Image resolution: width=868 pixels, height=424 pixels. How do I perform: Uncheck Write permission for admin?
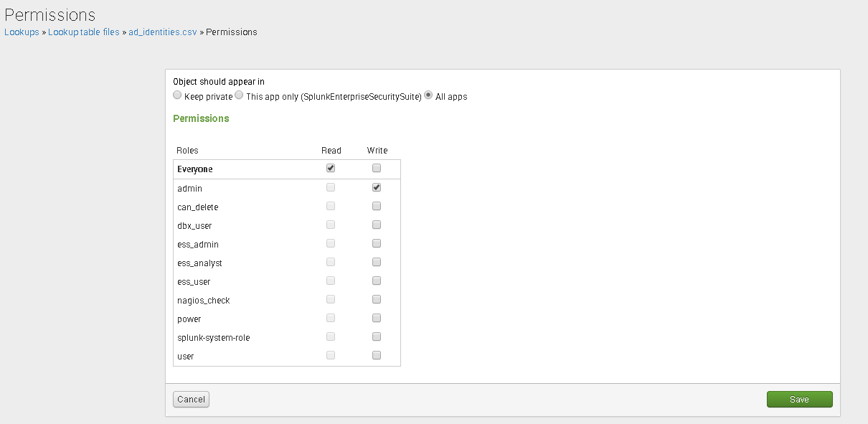click(x=376, y=187)
